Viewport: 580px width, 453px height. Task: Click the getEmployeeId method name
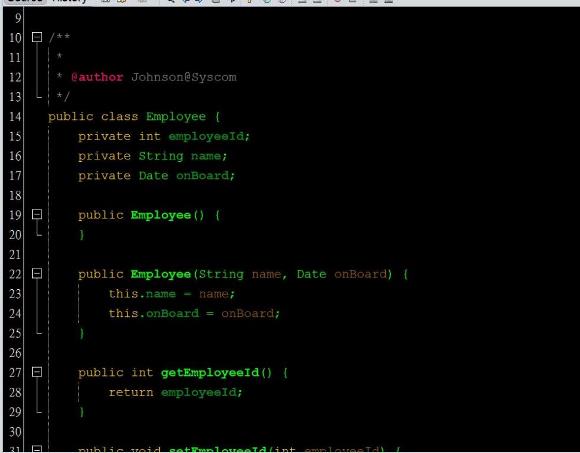click(210, 372)
